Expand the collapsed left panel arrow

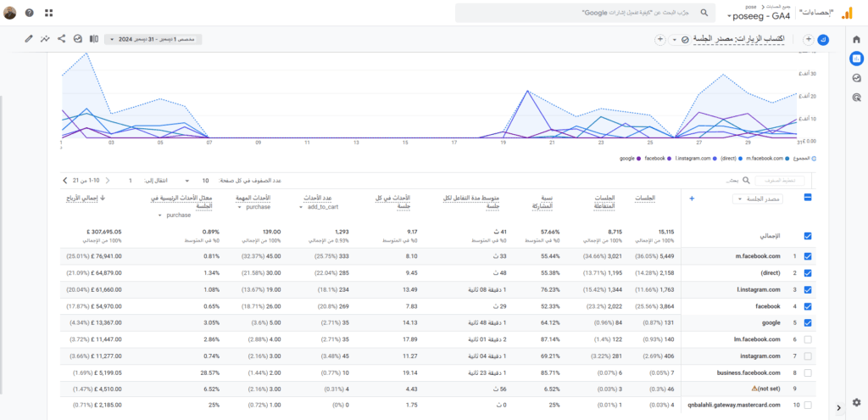click(x=839, y=408)
